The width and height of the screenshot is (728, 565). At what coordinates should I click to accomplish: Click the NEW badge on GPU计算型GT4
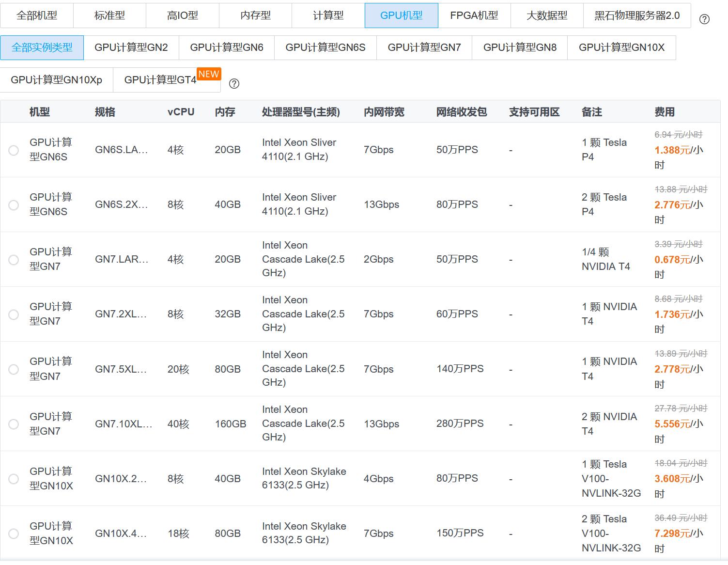(209, 74)
